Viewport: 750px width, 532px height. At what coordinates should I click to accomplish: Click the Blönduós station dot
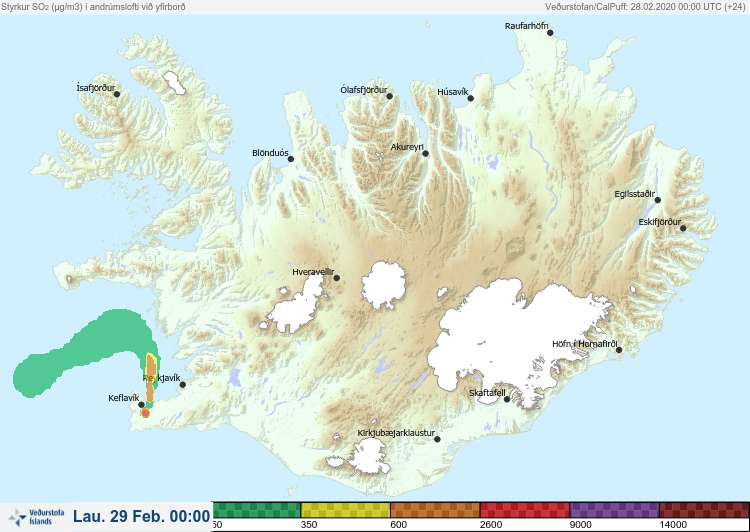[291, 159]
